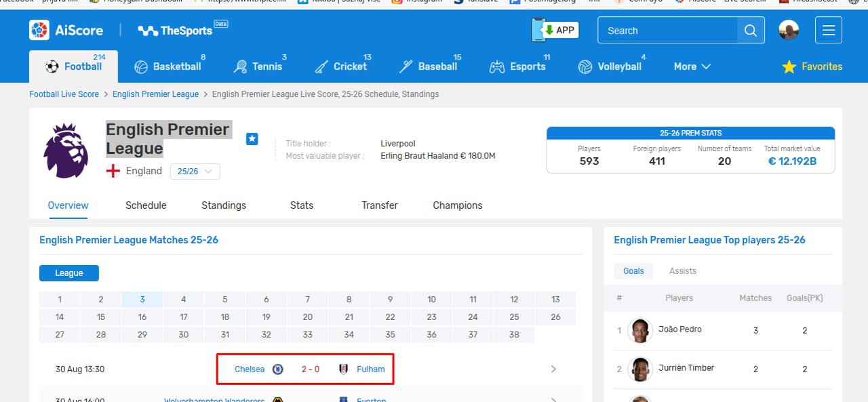Screen dimensions: 868x402
Task: Click the England flag icon
Action: coord(113,171)
